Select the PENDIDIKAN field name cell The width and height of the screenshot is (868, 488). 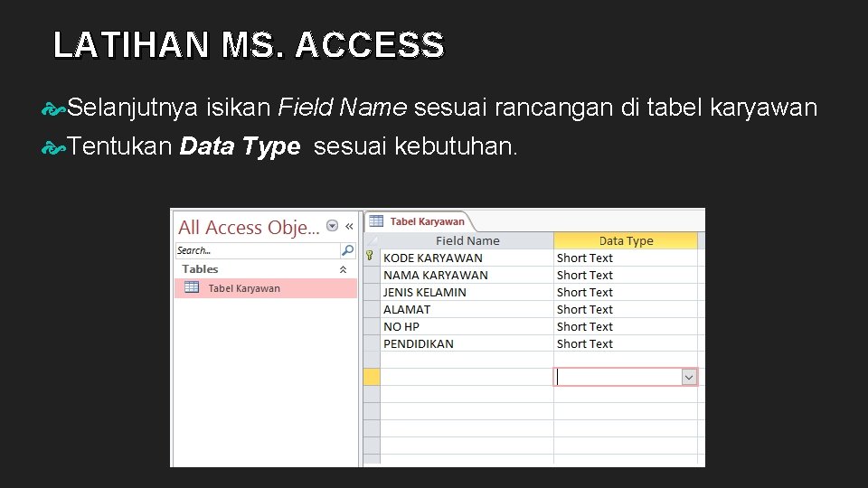(467, 343)
